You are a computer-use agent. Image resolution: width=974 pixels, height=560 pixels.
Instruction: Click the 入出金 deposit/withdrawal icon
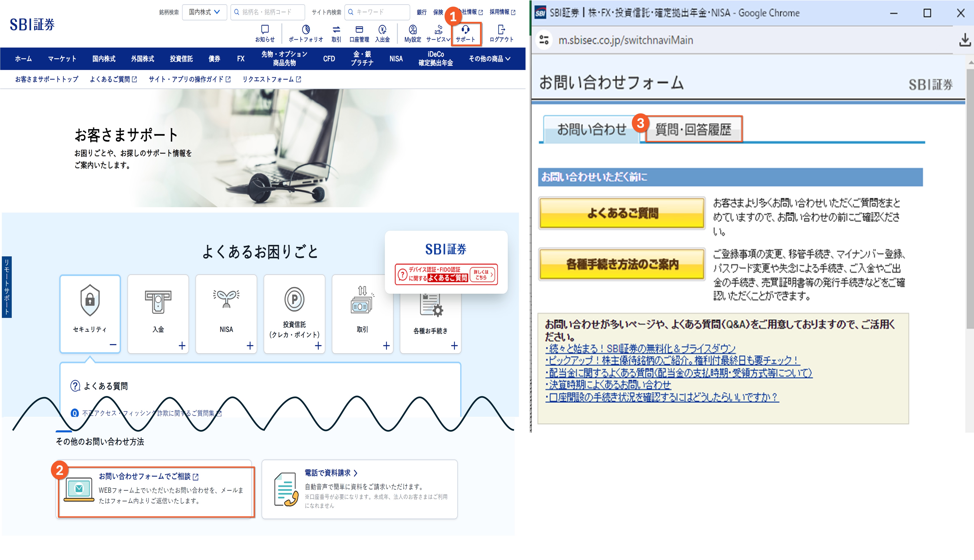click(382, 33)
